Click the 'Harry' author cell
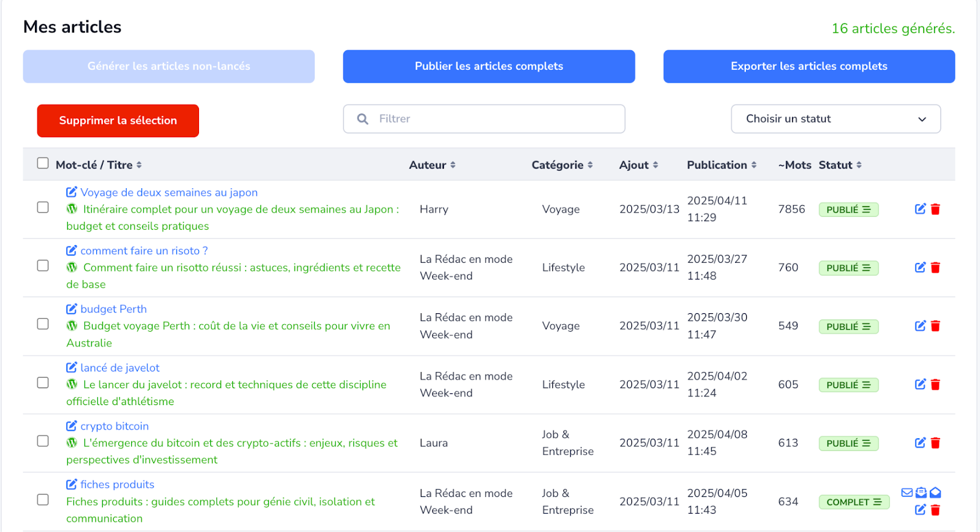980x532 pixels. (434, 209)
